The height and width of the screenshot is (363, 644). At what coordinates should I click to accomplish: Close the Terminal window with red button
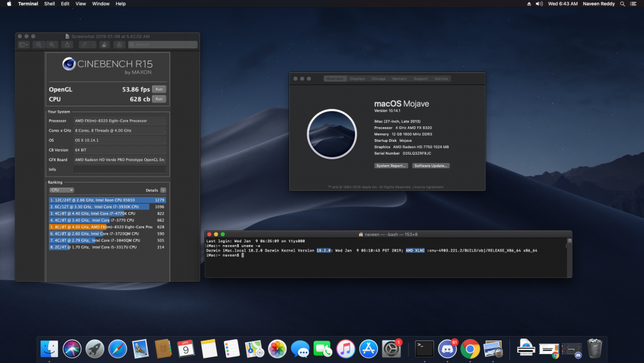[209, 234]
